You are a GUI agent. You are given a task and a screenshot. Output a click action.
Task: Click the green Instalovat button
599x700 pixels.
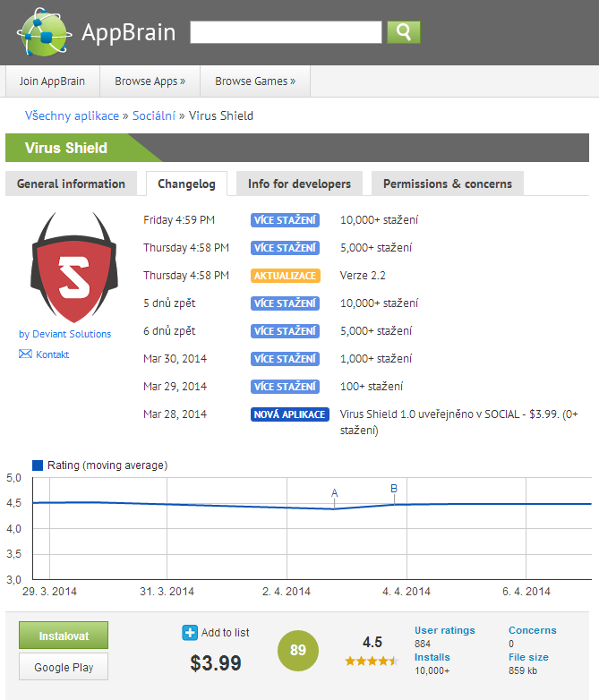pos(64,636)
